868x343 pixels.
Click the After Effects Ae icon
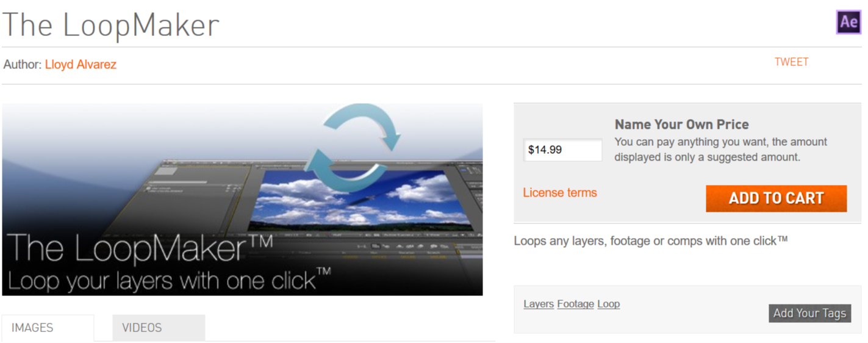coord(848,22)
